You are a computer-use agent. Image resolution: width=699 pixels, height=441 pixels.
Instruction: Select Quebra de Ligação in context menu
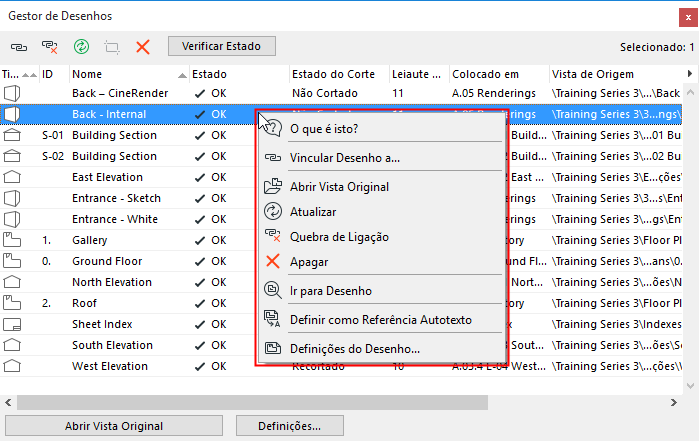click(x=339, y=237)
